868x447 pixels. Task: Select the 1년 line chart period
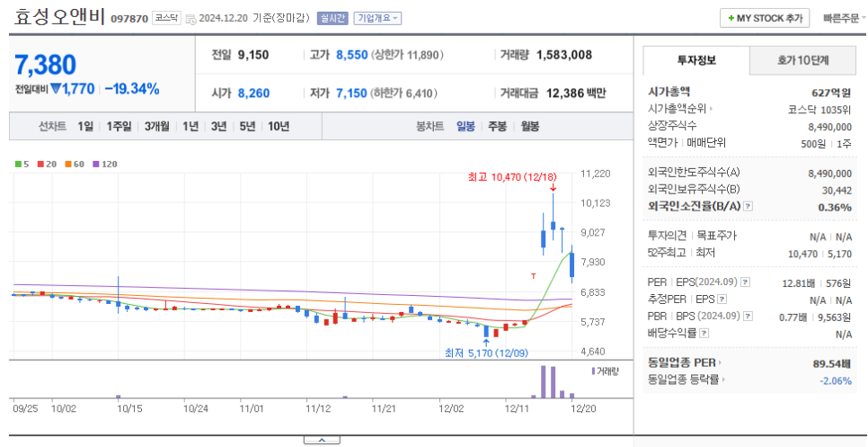pyautogui.click(x=190, y=126)
